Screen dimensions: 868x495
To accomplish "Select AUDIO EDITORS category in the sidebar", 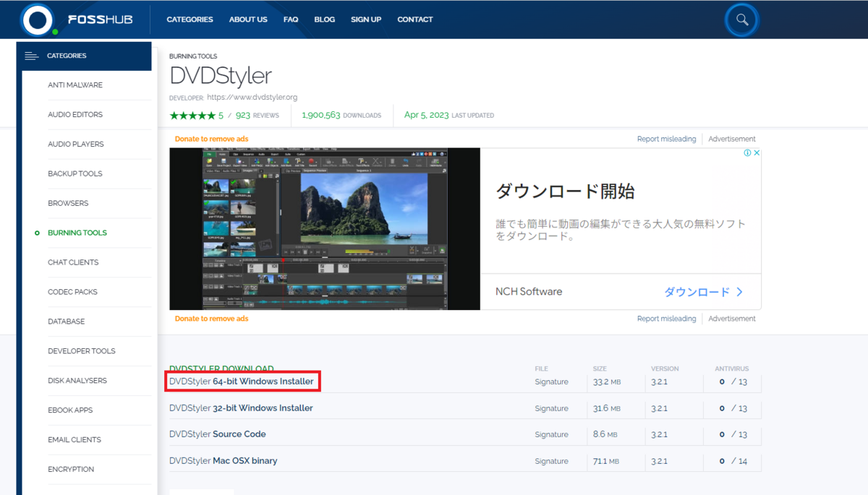I will point(75,115).
